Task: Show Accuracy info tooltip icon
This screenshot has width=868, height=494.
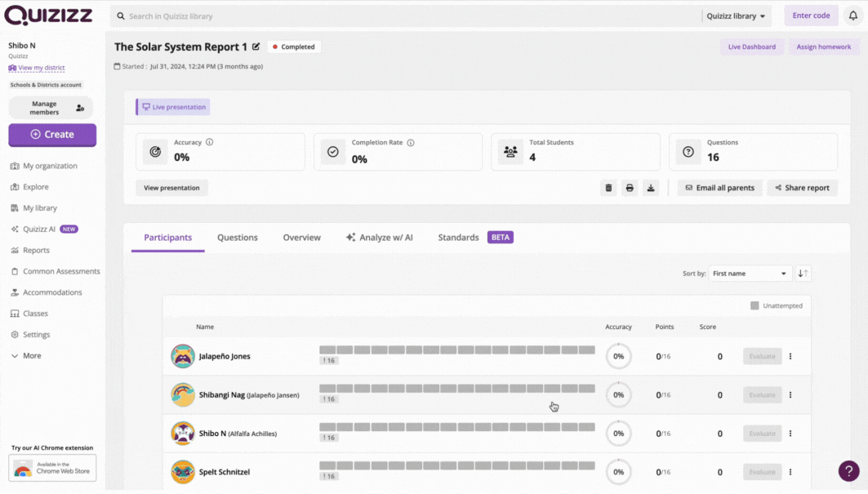Action: (x=209, y=142)
